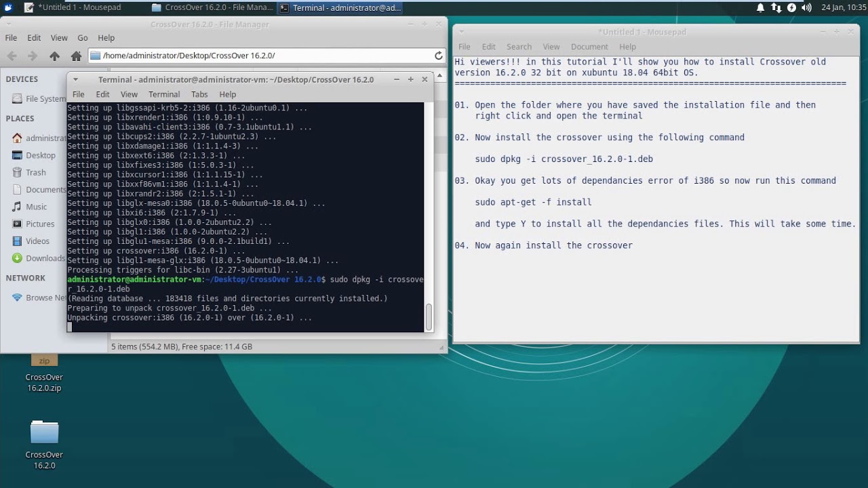This screenshot has height=488, width=868.
Task: Open Go menu in File Manager
Action: (x=83, y=38)
